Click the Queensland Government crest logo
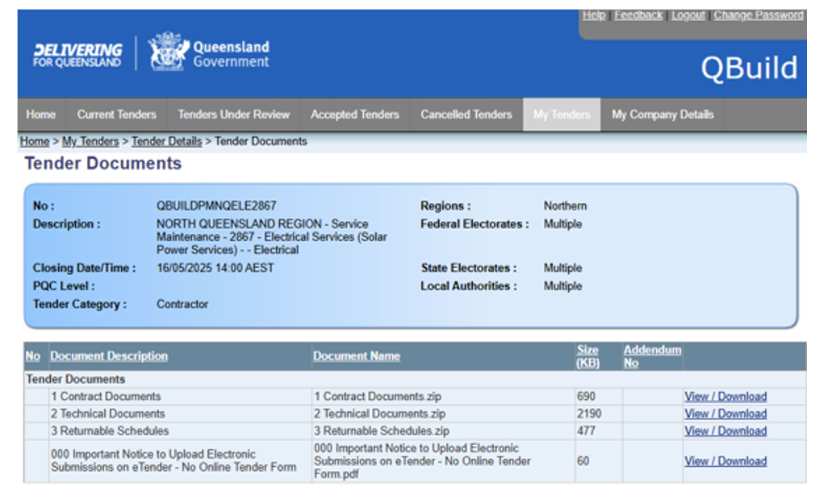This screenshot has height=504, width=836. pyautogui.click(x=168, y=52)
